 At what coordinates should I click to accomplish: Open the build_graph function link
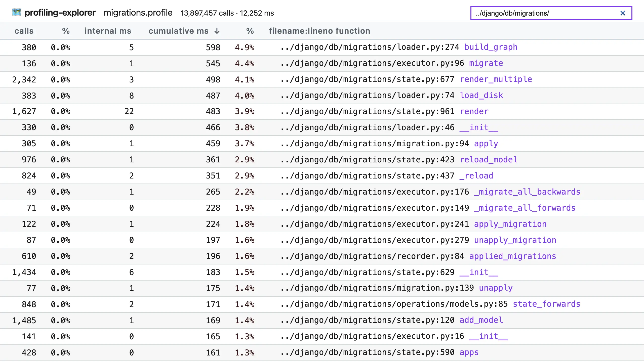pyautogui.click(x=491, y=47)
